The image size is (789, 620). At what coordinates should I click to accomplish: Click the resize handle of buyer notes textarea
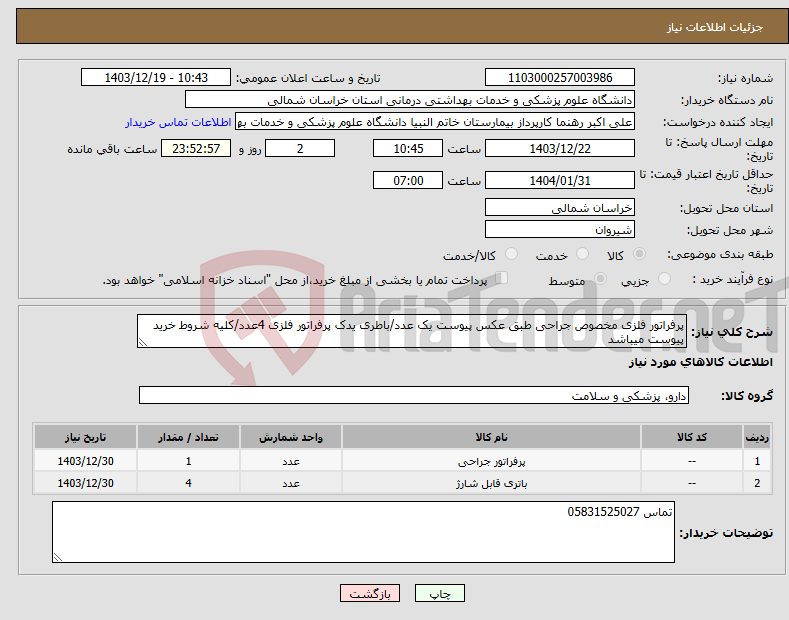(58, 557)
